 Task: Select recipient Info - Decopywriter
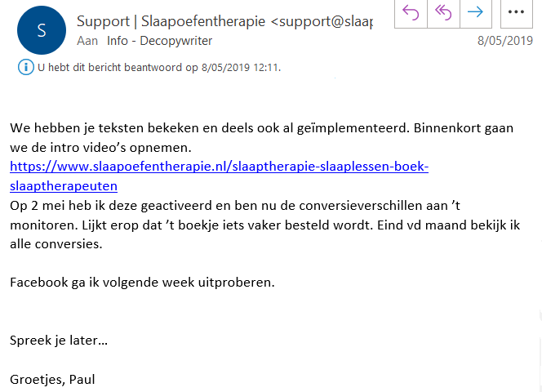(x=153, y=40)
